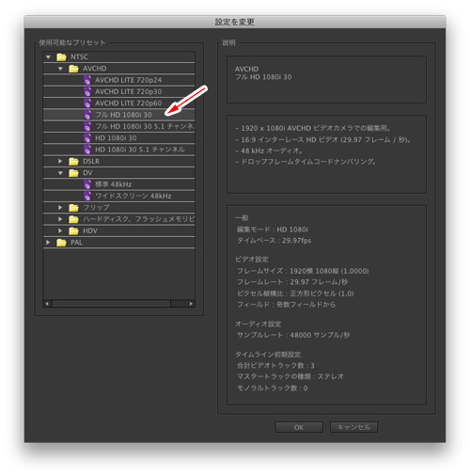The image size is (470, 476).
Task: Select the ワイドスクリーン 48kHz preset
Action: point(133,197)
